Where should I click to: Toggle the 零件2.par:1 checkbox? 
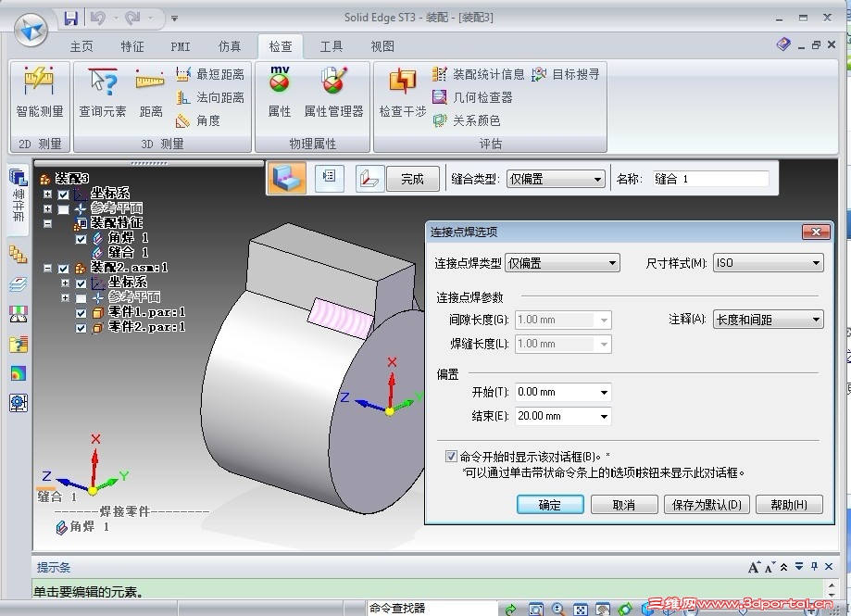[81, 328]
